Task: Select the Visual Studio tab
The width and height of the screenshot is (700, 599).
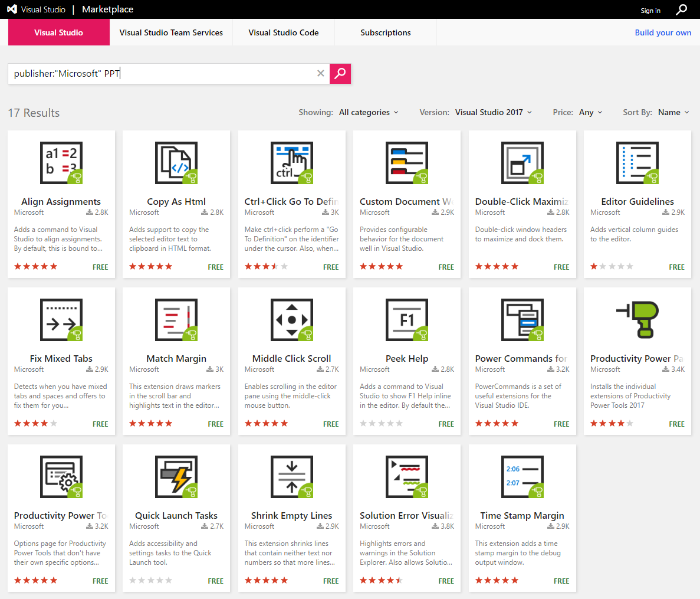Action: (x=58, y=32)
